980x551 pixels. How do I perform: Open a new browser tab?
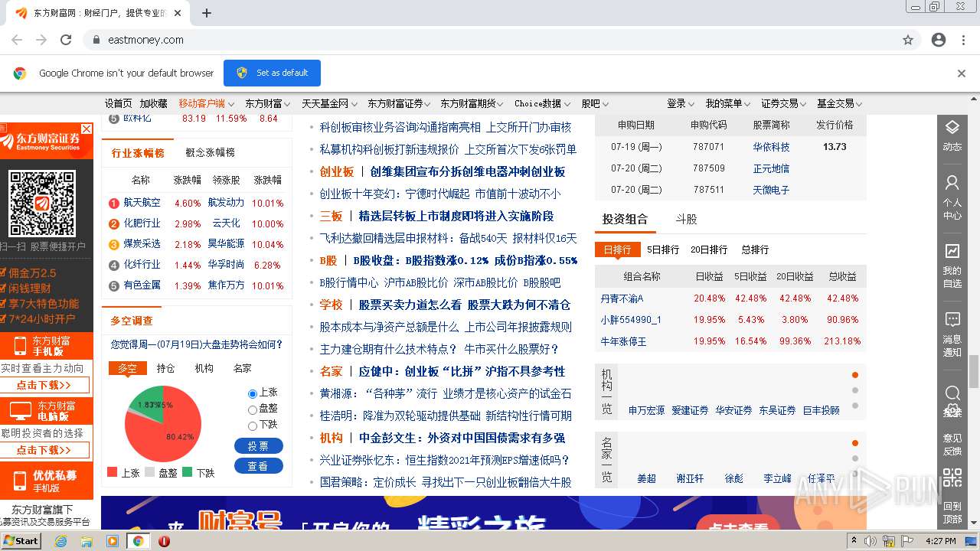207,13
